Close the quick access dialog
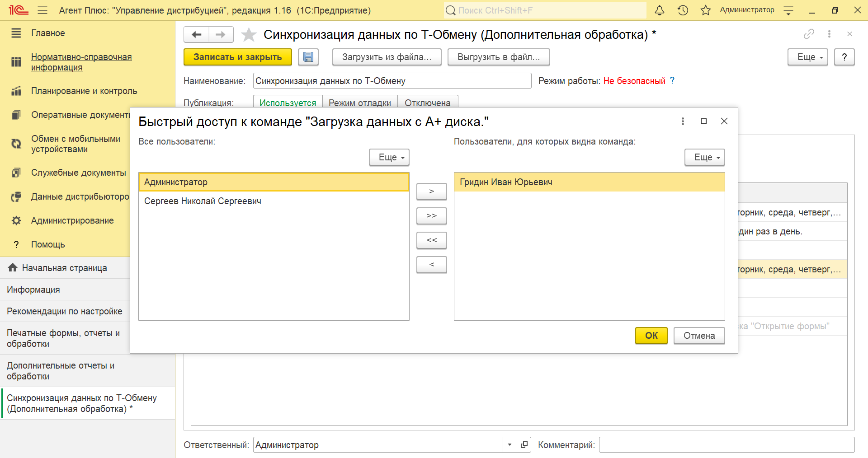The image size is (868, 458). [724, 121]
